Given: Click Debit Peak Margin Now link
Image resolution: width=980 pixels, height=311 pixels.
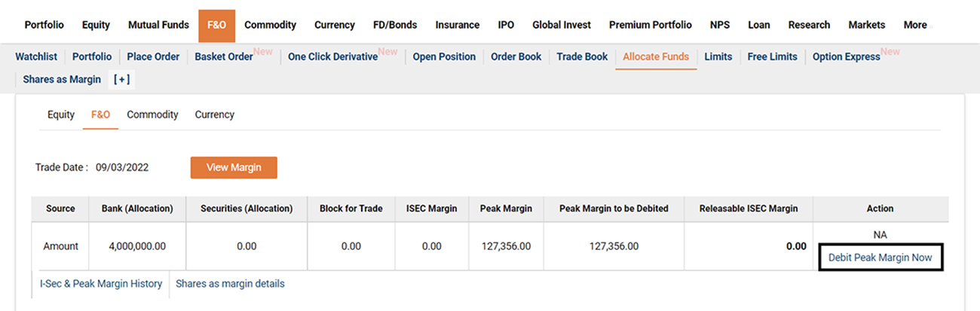Looking at the screenshot, I should (880, 258).
